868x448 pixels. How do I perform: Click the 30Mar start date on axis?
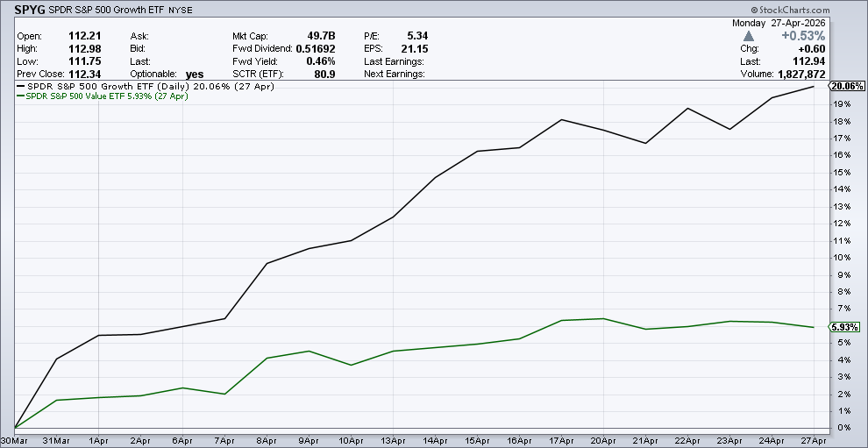pos(15,439)
